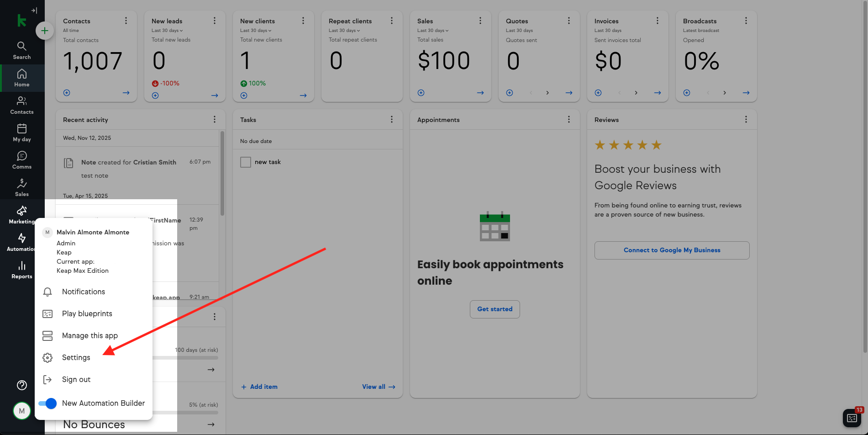Click Connect to Google My Business

click(672, 250)
